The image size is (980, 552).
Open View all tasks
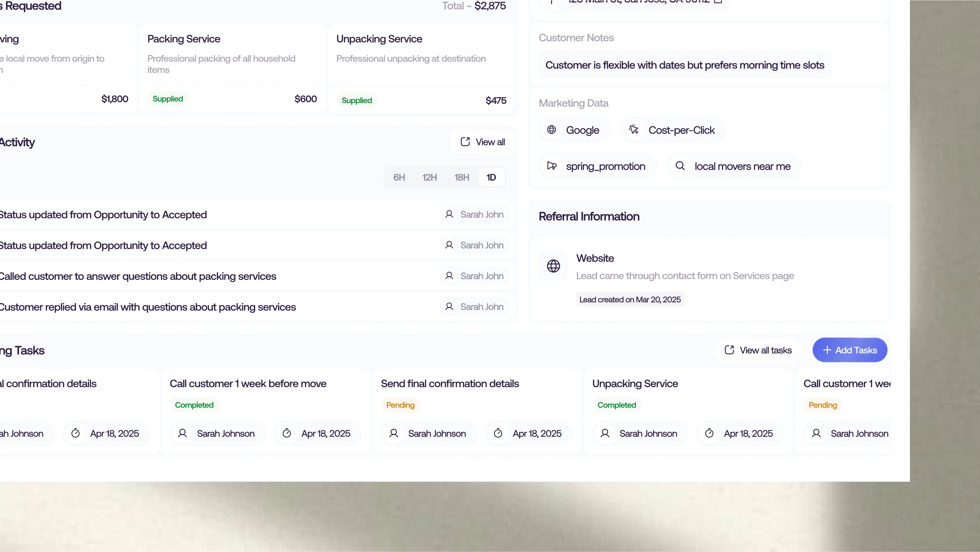click(758, 350)
